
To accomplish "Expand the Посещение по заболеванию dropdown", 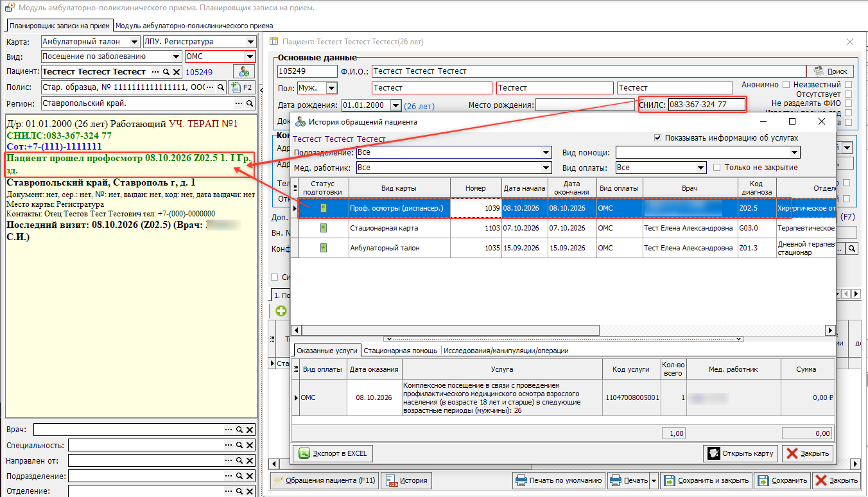I will click(x=177, y=57).
